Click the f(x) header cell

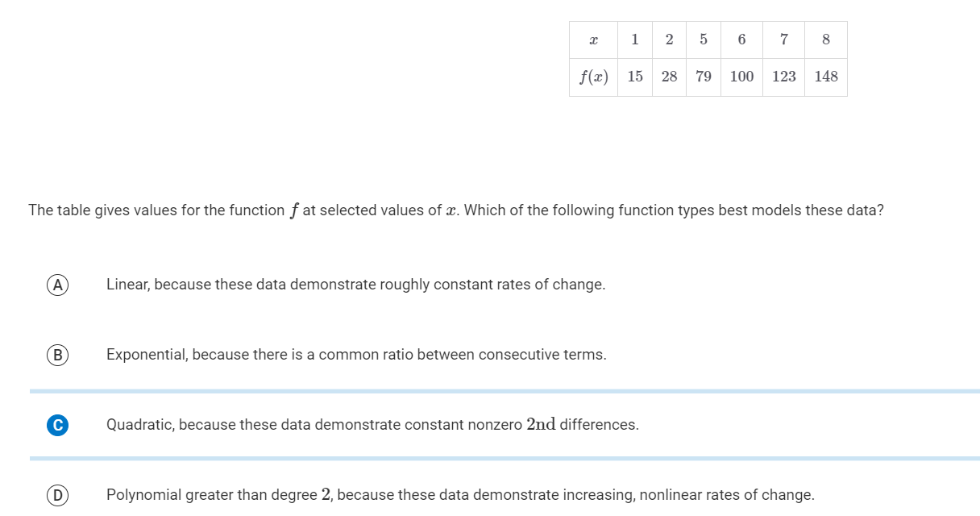coord(592,77)
